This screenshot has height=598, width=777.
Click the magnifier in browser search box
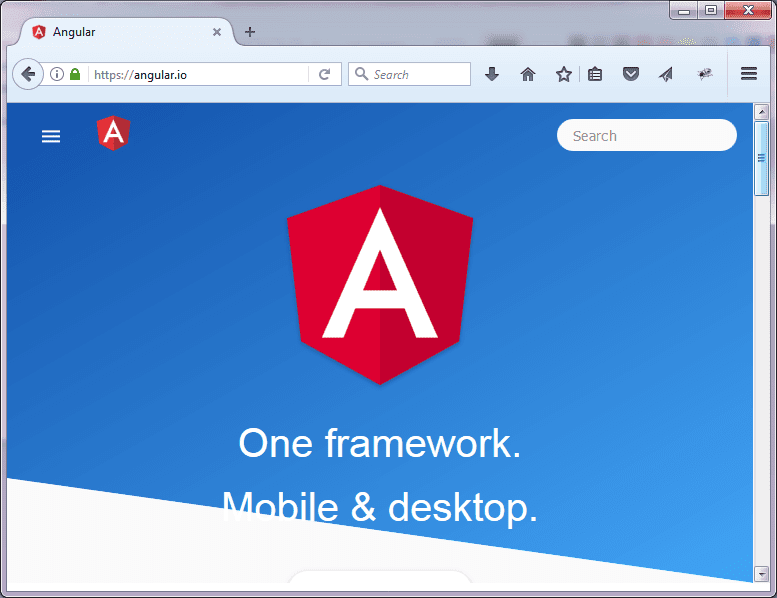click(x=362, y=74)
